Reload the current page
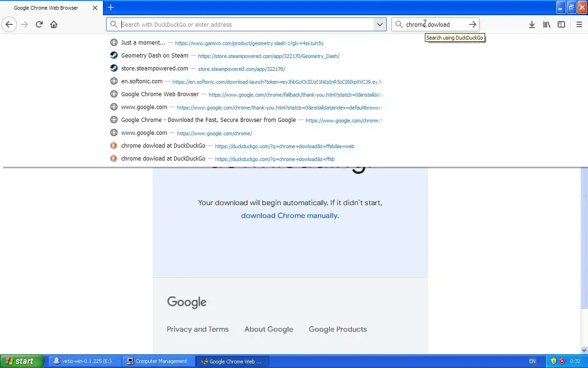The width and height of the screenshot is (588, 368). (x=39, y=24)
